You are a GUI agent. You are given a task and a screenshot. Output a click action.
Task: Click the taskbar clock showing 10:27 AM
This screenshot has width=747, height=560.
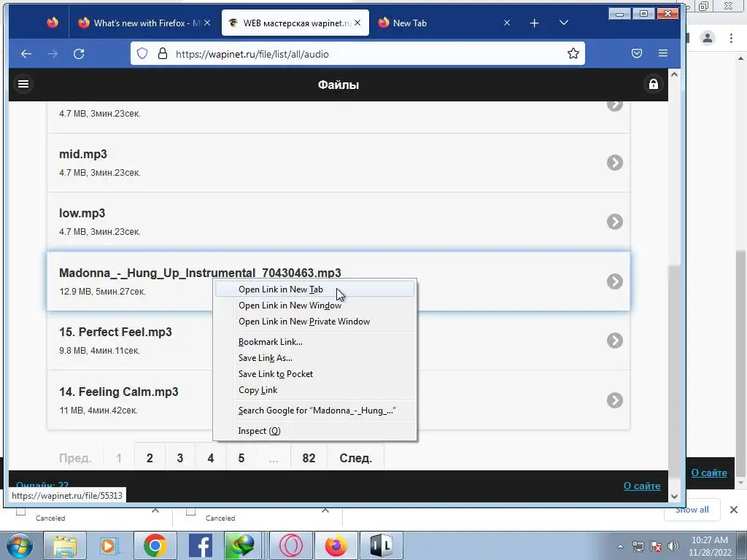click(709, 546)
